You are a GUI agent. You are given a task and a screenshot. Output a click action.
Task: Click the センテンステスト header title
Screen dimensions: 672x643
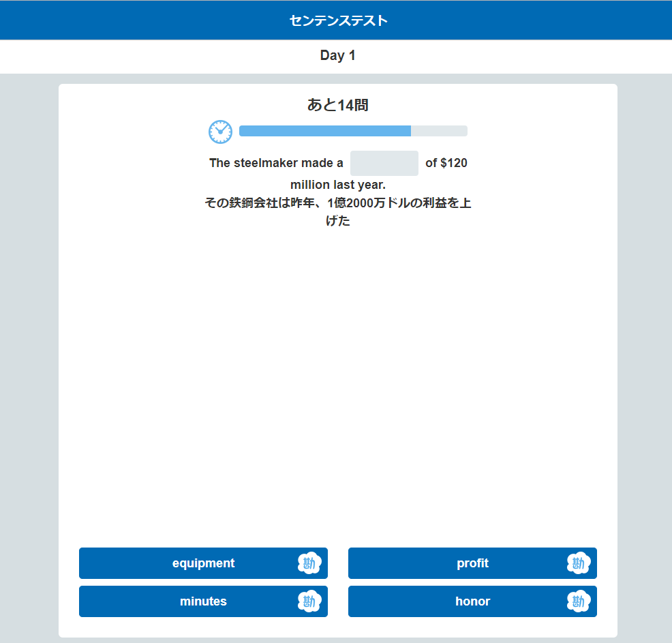(338, 20)
